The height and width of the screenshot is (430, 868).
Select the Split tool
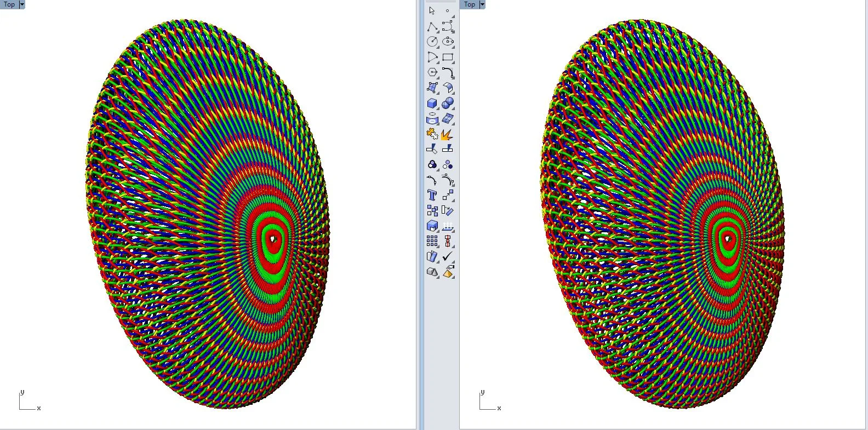448,149
